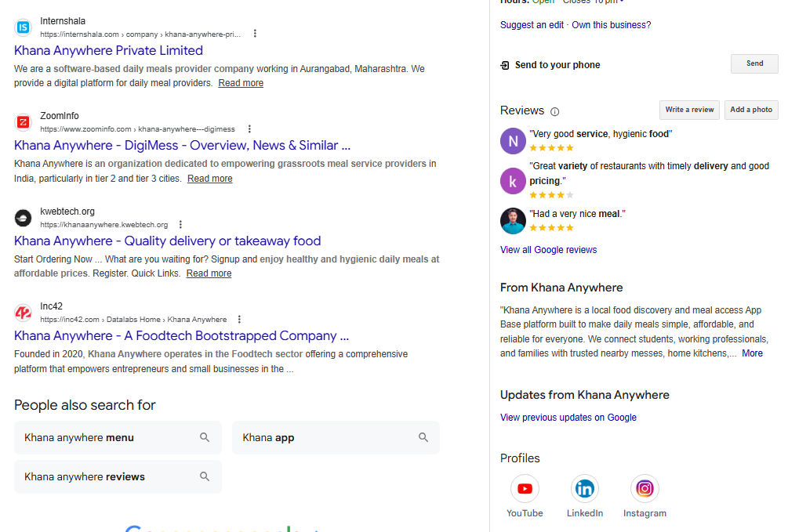Click the 'Send to your phone' label
This screenshot has height=532, width=788.
[x=557, y=65]
